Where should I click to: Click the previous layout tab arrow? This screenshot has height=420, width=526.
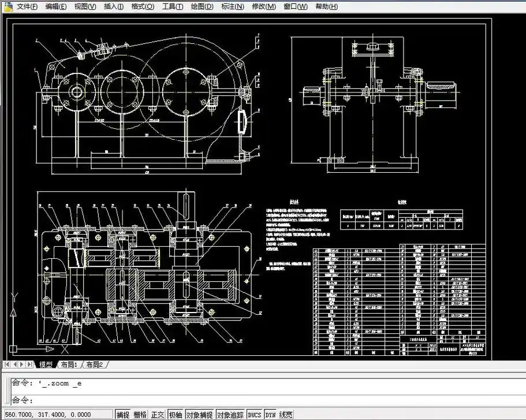click(x=15, y=365)
